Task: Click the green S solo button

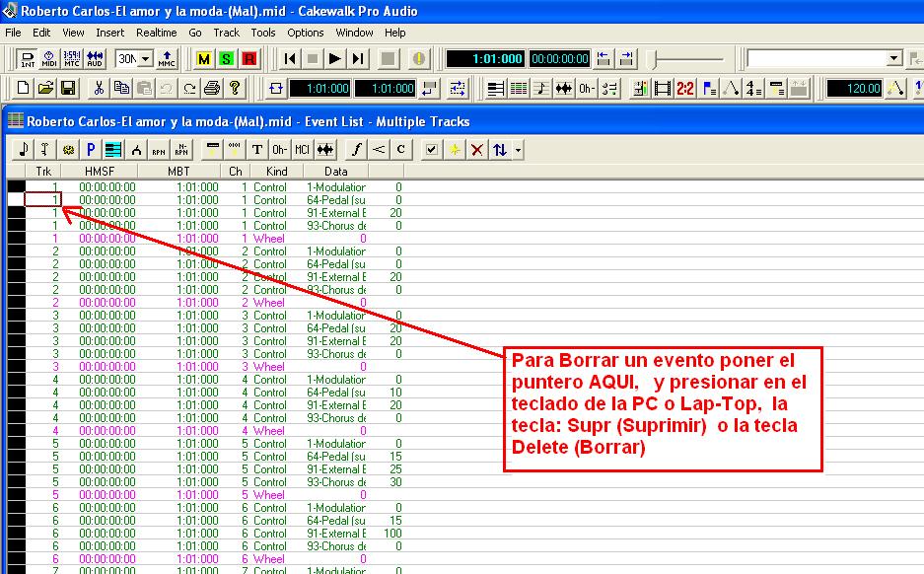Action: [226, 58]
